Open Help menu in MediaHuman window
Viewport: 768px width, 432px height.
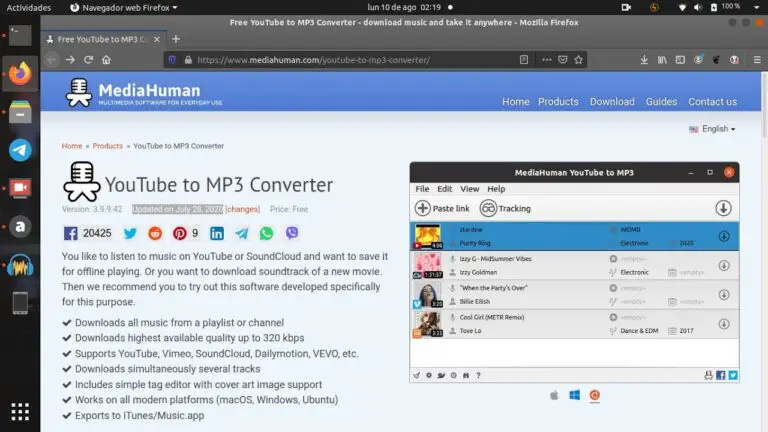pyautogui.click(x=496, y=189)
